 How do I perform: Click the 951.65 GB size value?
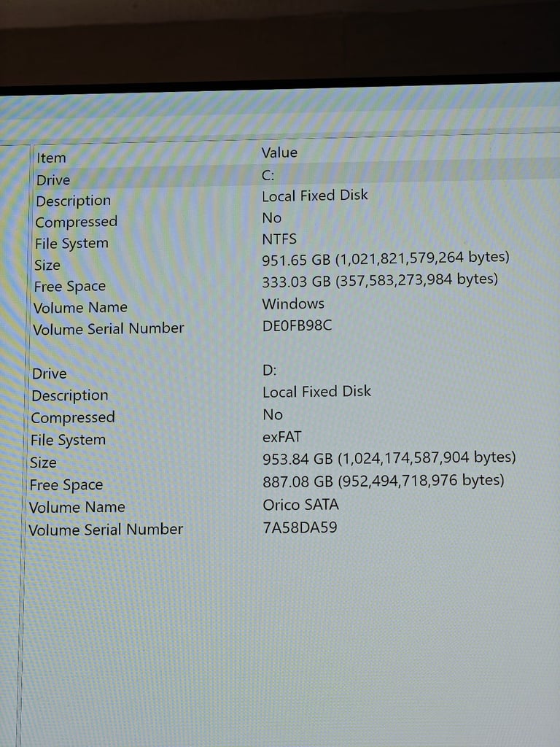pos(386,258)
